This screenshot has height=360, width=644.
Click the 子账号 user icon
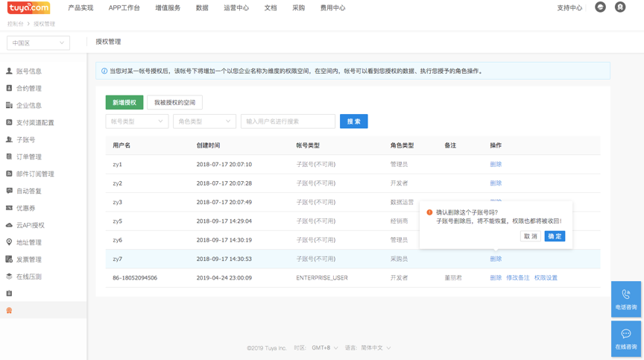click(x=9, y=139)
